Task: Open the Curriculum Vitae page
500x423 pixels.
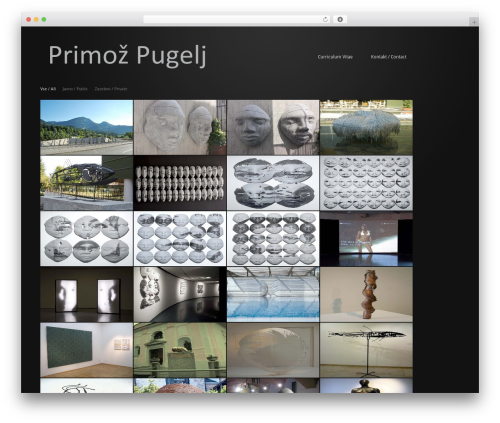Action: [335, 57]
